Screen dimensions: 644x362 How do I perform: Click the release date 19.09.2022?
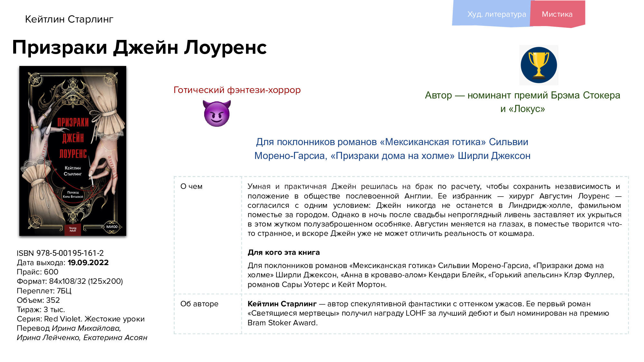coord(88,263)
